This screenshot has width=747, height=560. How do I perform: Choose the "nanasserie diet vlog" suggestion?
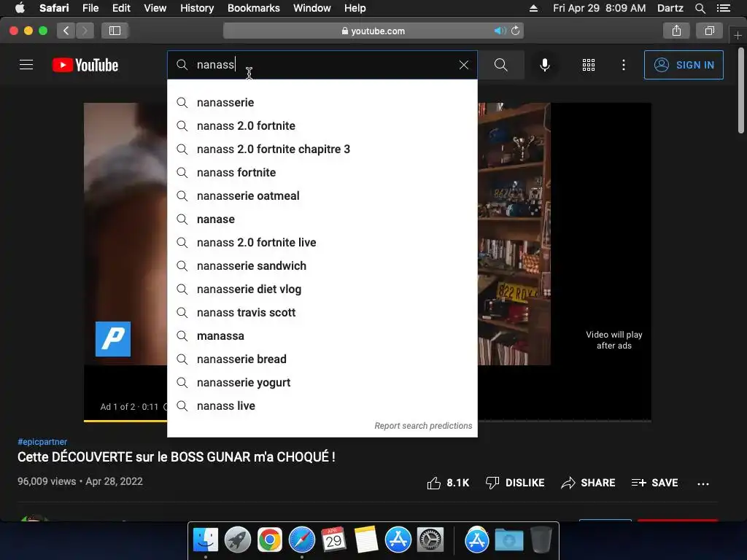coord(322,289)
